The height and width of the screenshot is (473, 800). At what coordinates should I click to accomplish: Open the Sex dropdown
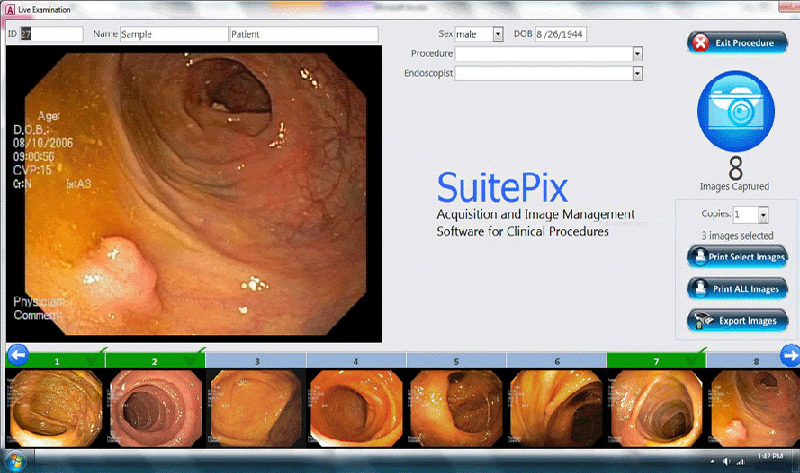[x=498, y=34]
